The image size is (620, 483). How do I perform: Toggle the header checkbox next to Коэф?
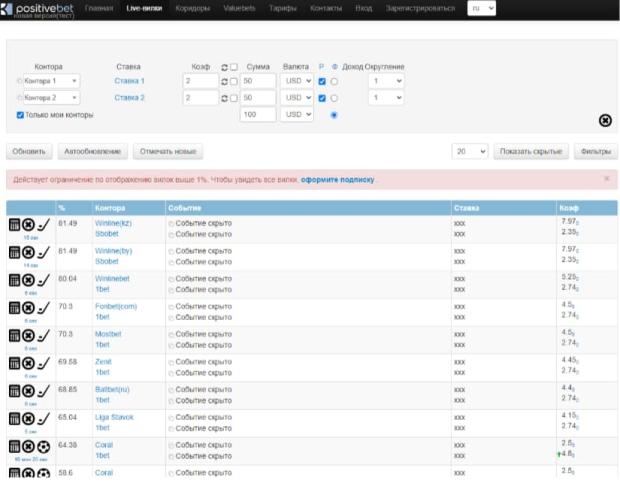[x=234, y=67]
